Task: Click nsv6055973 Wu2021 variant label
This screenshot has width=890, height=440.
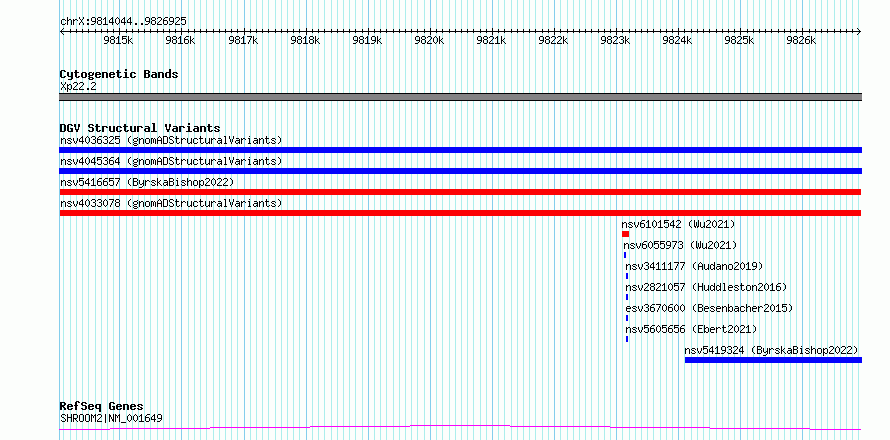Action: tap(680, 245)
